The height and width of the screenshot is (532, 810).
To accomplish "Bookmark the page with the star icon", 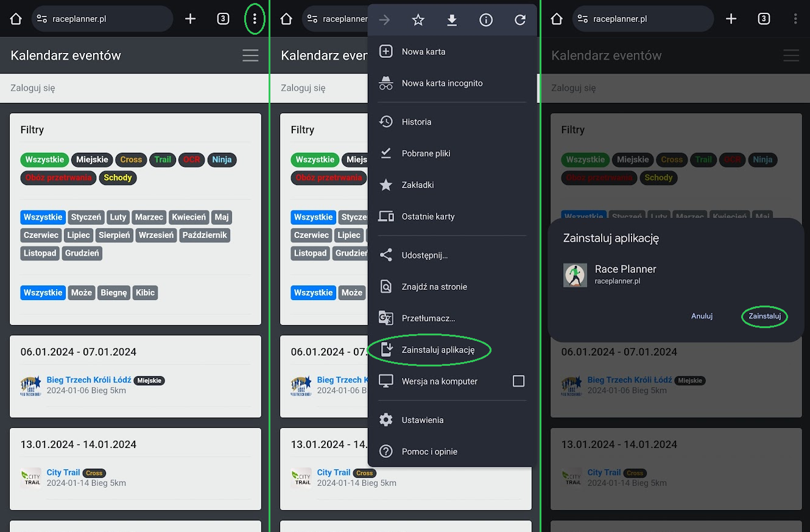I will (418, 20).
